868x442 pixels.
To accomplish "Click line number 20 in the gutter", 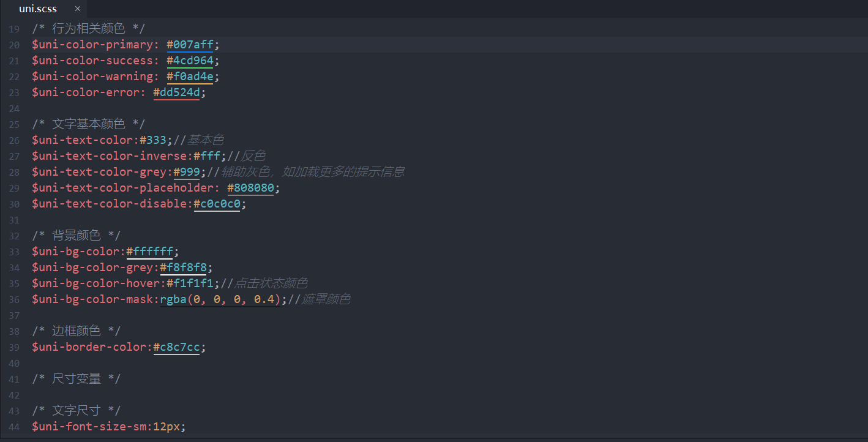I will [14, 45].
